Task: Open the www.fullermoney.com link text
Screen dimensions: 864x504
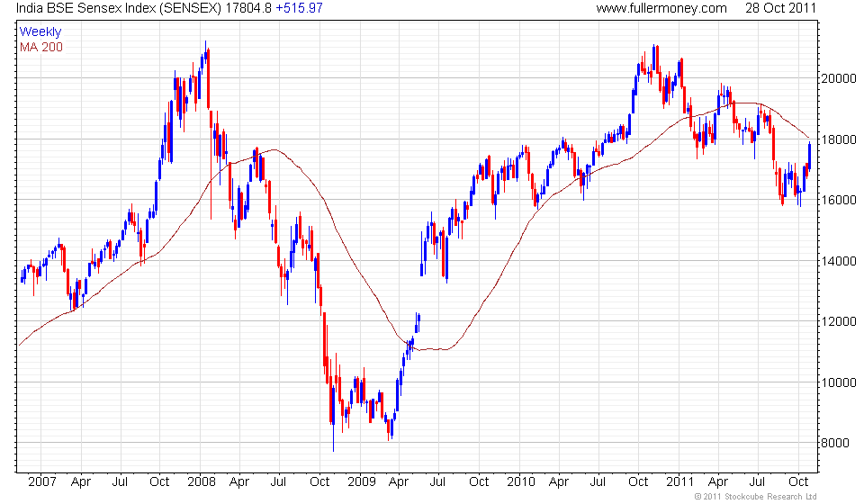Action: (x=661, y=8)
